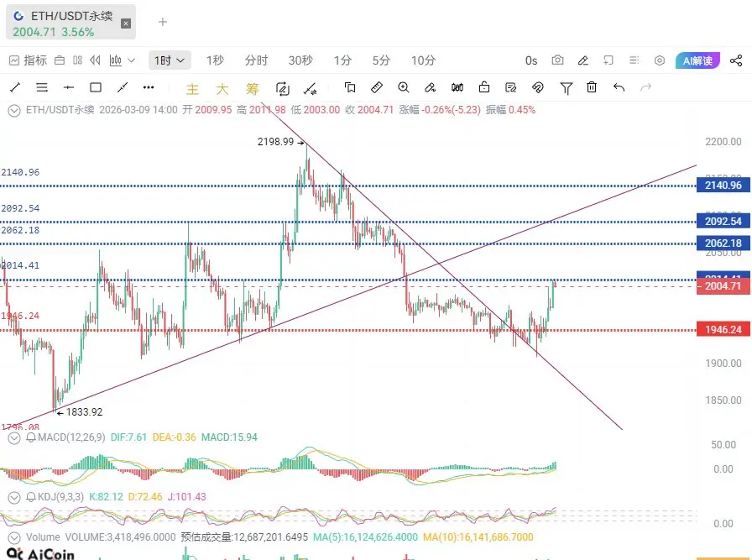The image size is (752, 560).
Task: Open chart settings hexagon icon
Action: pyautogui.click(x=660, y=60)
